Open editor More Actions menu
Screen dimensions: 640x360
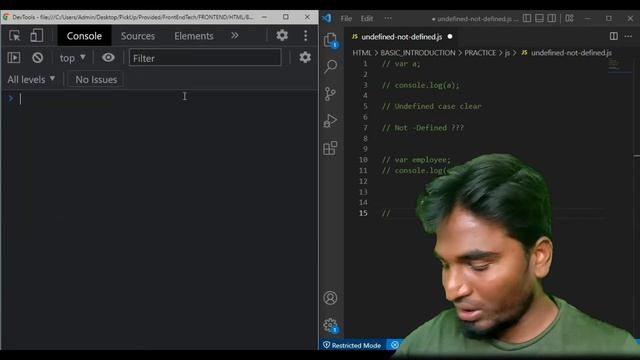tap(628, 36)
